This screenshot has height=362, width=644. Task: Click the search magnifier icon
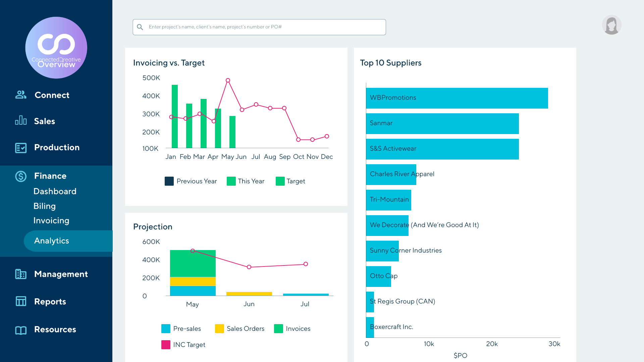[140, 27]
